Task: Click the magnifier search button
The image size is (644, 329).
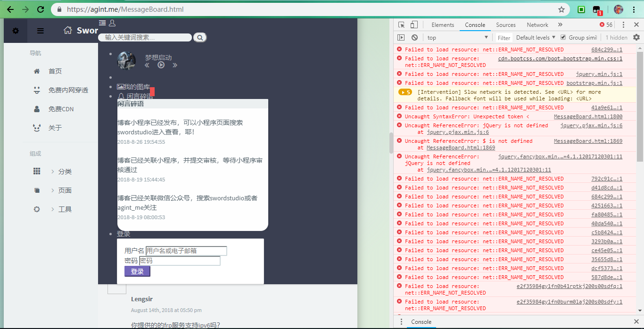Action: point(200,38)
